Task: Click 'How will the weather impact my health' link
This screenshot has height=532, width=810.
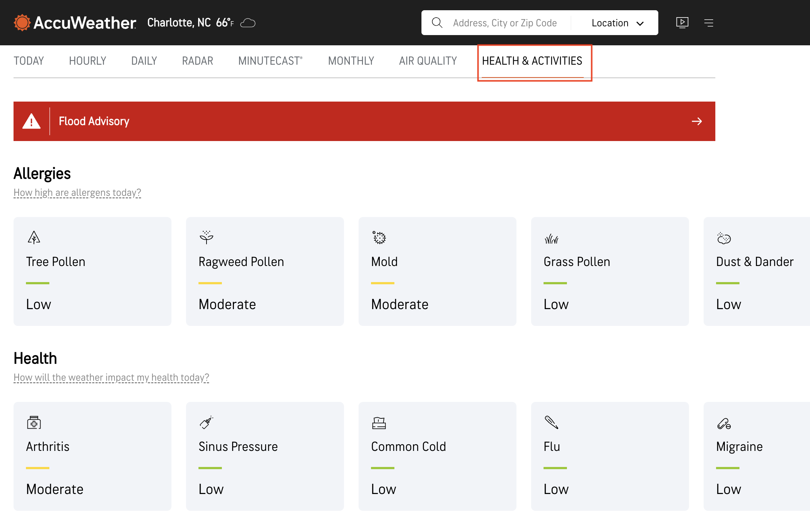Action: [x=111, y=377]
